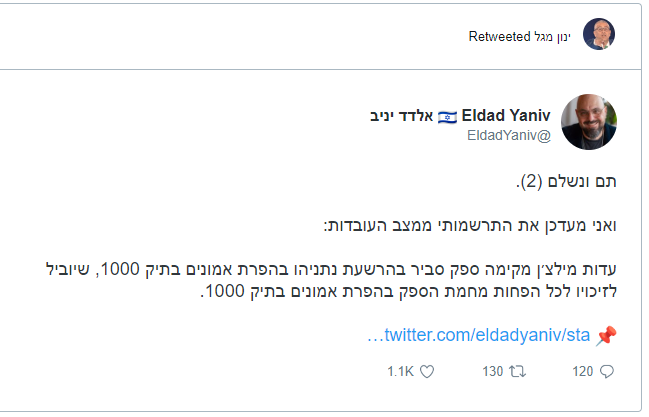Click the Hebrew name אלדד יניב
The image size is (649, 417).
(x=405, y=116)
